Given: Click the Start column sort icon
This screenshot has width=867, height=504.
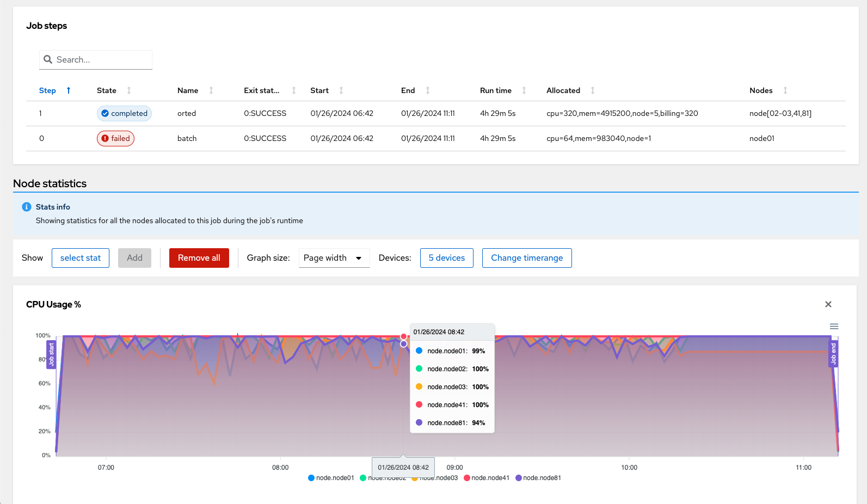Looking at the screenshot, I should [341, 90].
